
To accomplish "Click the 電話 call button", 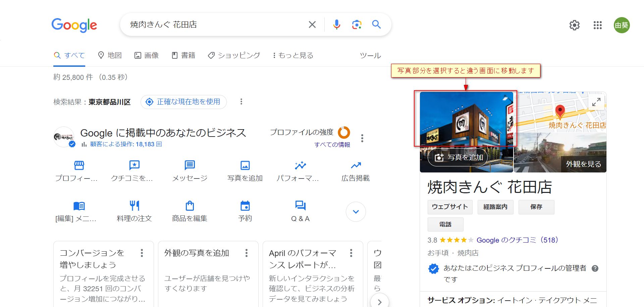I will point(445,224).
